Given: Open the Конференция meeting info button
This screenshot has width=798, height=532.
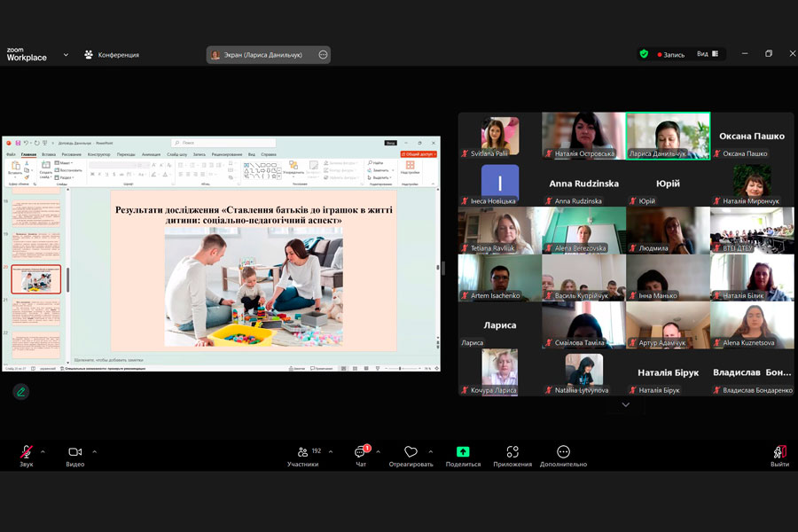Looking at the screenshot, I should [x=112, y=54].
